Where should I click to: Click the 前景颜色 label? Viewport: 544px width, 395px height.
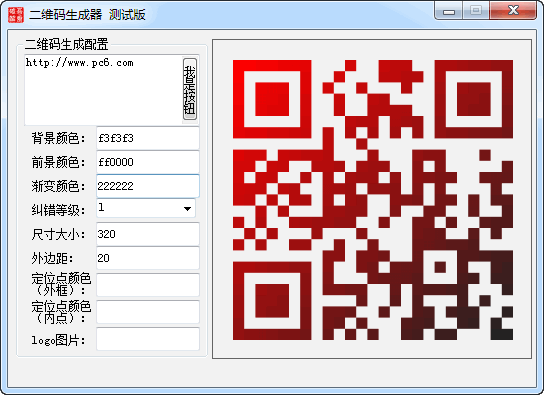click(x=58, y=162)
